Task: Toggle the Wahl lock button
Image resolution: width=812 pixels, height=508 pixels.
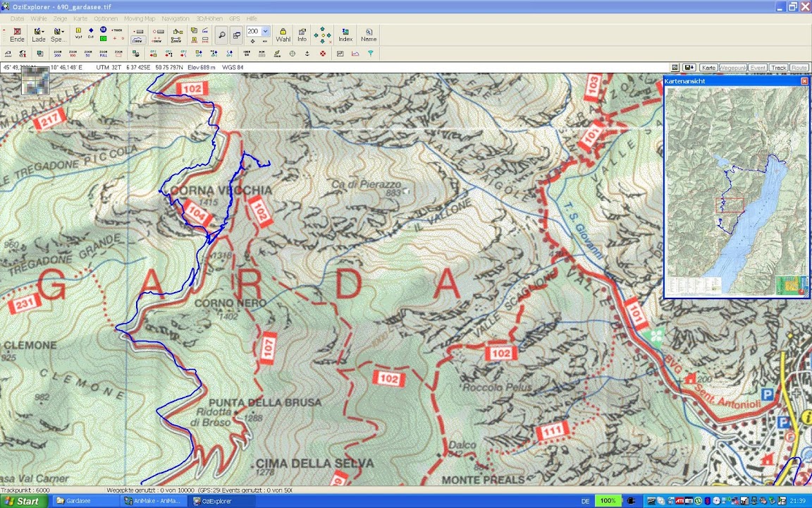Action: click(x=283, y=35)
